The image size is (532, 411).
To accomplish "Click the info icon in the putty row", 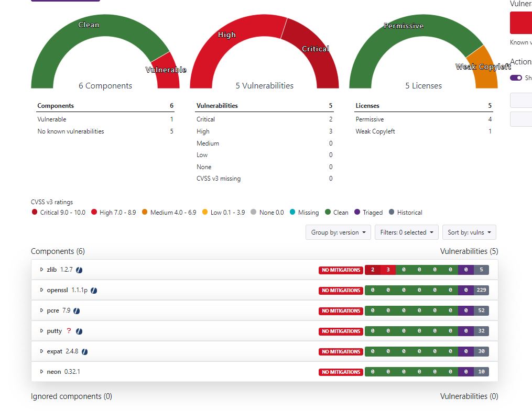I will [x=79, y=331].
